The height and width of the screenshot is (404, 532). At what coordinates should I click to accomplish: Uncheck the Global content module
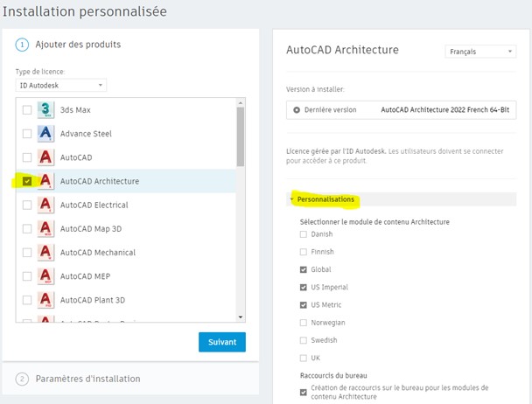(x=304, y=269)
